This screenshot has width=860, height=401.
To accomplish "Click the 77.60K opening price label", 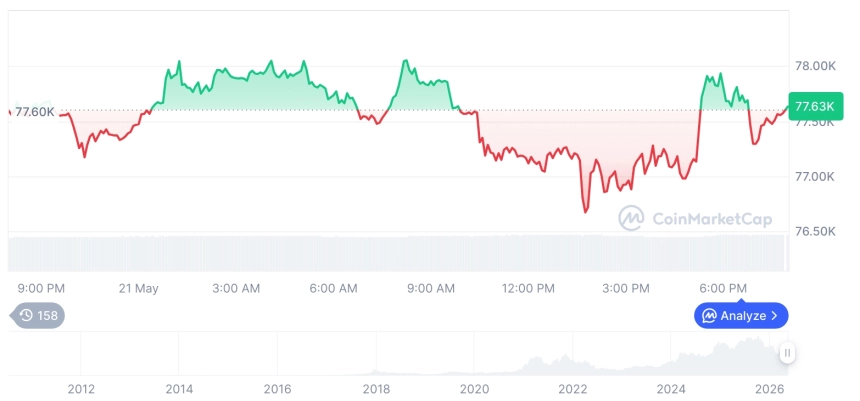I will click(35, 112).
